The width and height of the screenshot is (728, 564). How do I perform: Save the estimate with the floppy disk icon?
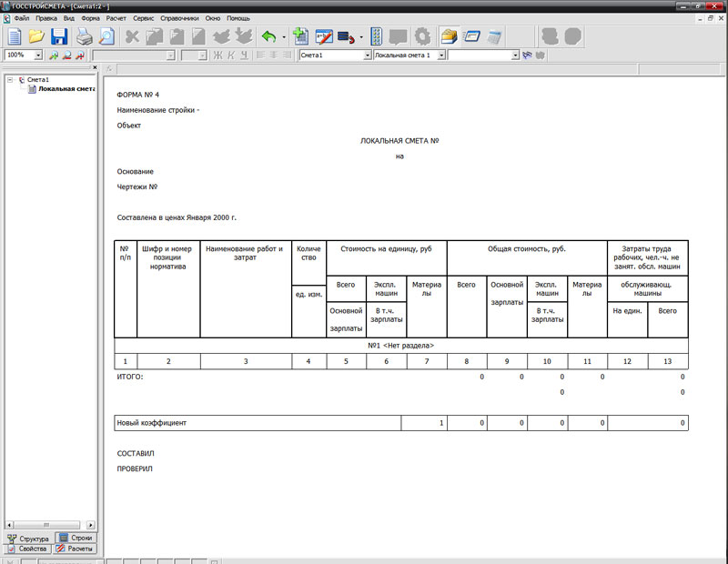59,37
